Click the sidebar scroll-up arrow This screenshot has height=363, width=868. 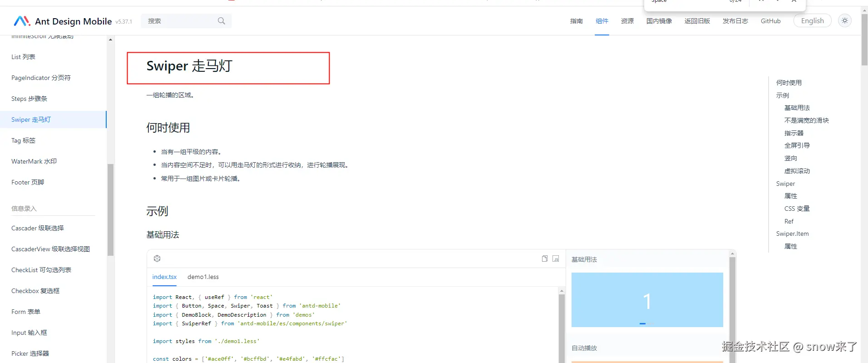[110, 40]
